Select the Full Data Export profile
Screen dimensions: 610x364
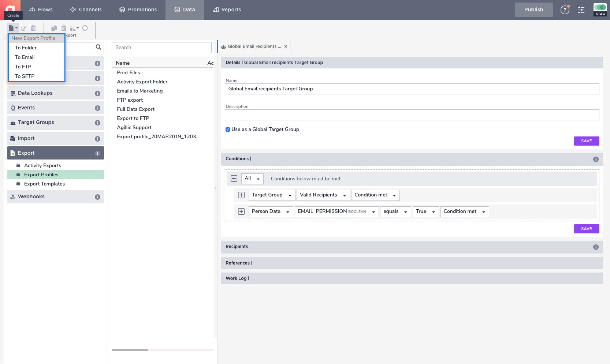coord(136,109)
